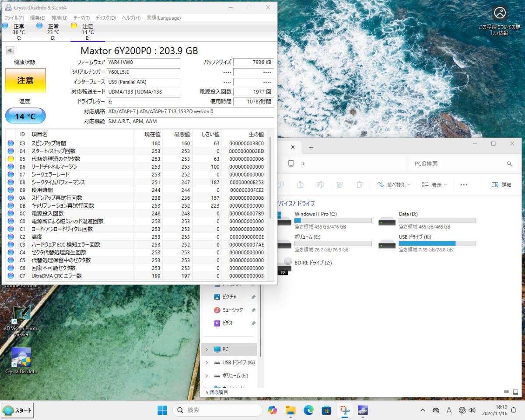Click この写真についての詳しい情報 desktop icon
The width and height of the screenshot is (525, 420).
click(500, 21)
